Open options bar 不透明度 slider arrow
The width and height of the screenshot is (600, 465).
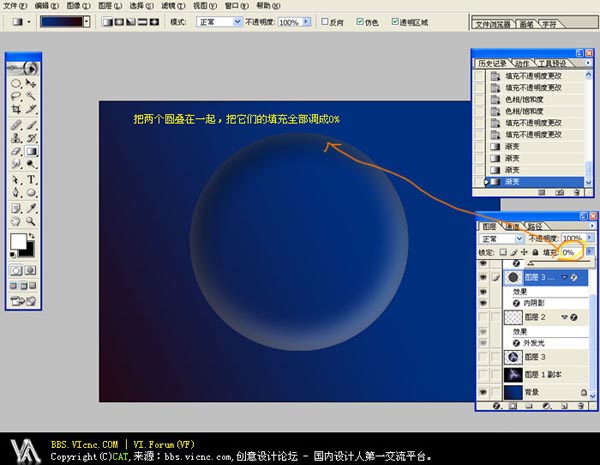306,22
